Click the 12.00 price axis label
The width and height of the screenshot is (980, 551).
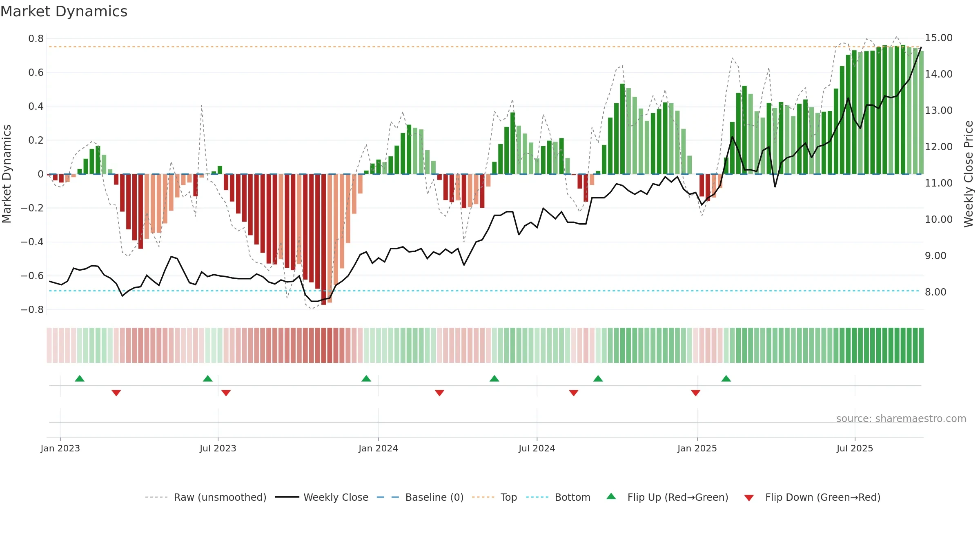(939, 147)
